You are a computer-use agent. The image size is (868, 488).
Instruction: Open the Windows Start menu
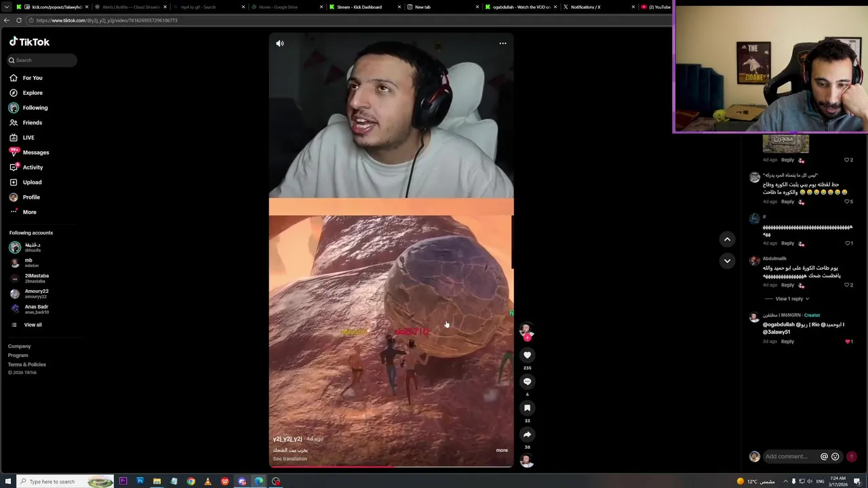(7, 481)
